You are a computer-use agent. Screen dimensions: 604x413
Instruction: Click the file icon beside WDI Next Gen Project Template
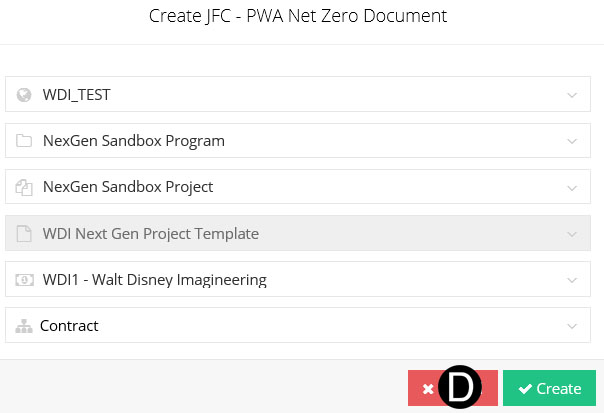pos(25,234)
